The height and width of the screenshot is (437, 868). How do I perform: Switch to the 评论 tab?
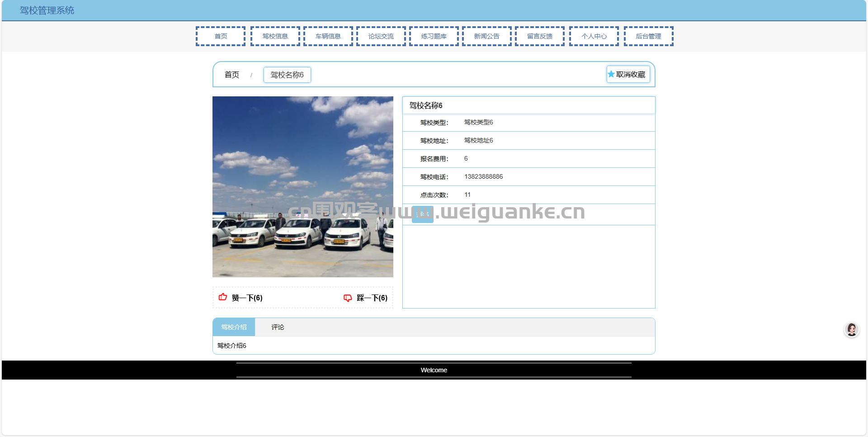coord(278,327)
